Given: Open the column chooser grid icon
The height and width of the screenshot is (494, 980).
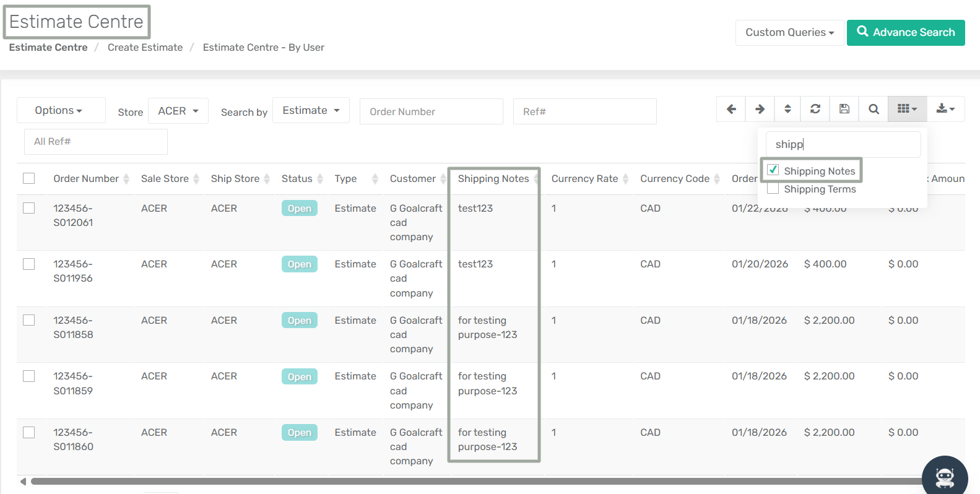Looking at the screenshot, I should pyautogui.click(x=907, y=109).
